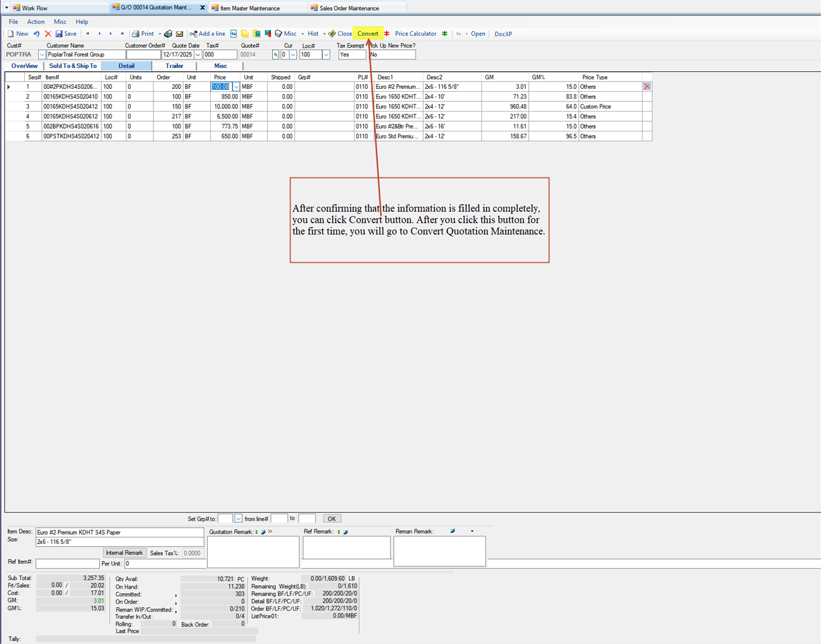Click the envelope email icon

pyautogui.click(x=179, y=34)
